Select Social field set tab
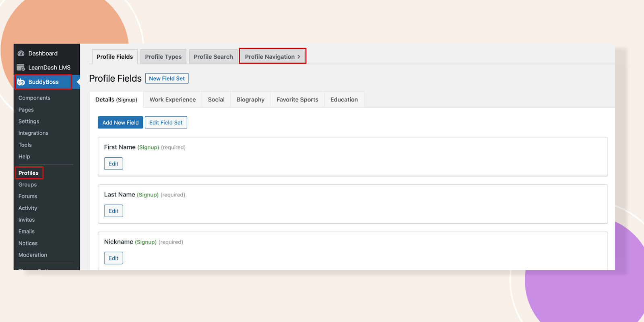The width and height of the screenshot is (644, 322). [x=216, y=99]
